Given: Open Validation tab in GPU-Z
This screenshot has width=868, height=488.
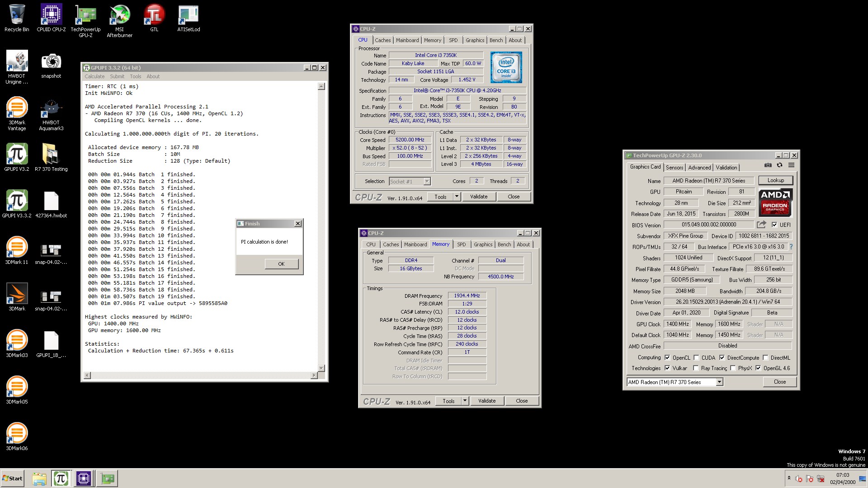Looking at the screenshot, I should point(726,168).
